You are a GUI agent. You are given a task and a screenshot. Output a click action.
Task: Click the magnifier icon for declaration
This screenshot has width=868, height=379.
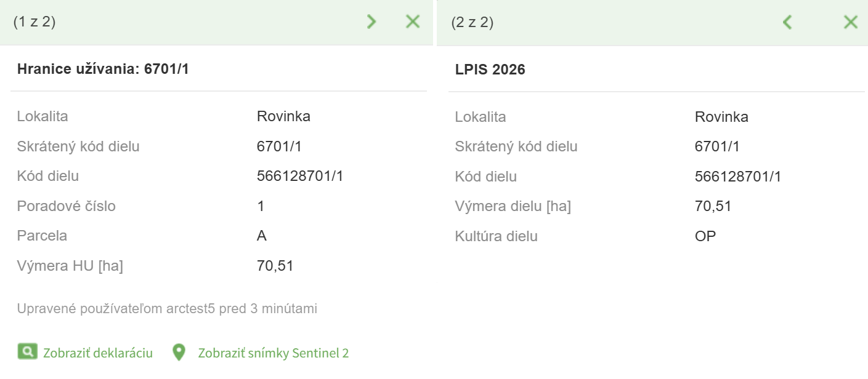point(26,353)
